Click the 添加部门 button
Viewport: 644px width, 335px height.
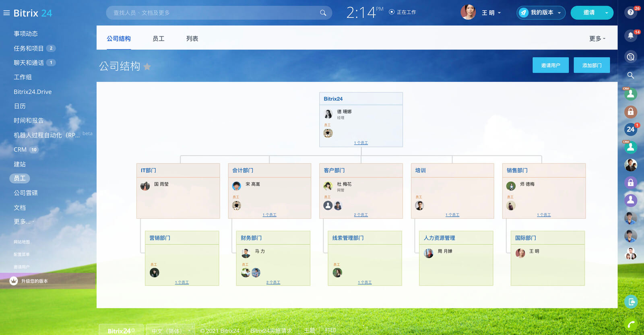592,65
